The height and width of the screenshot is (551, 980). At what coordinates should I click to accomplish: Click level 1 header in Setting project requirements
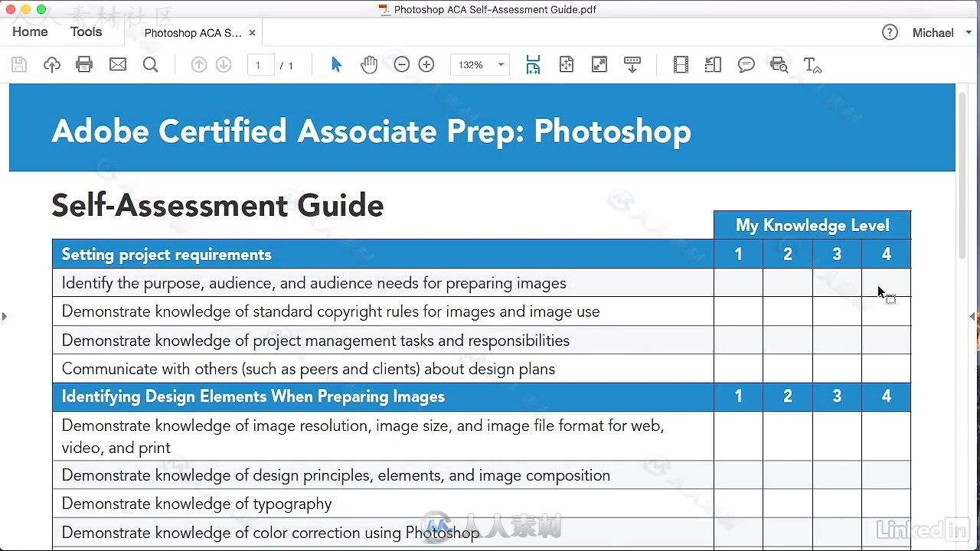738,254
